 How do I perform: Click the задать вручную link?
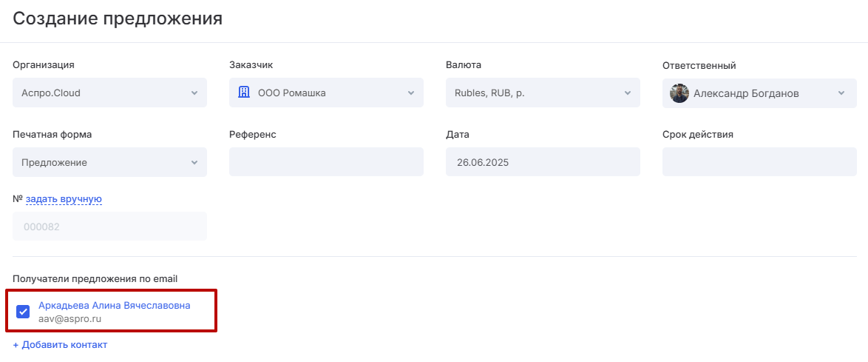point(64,199)
